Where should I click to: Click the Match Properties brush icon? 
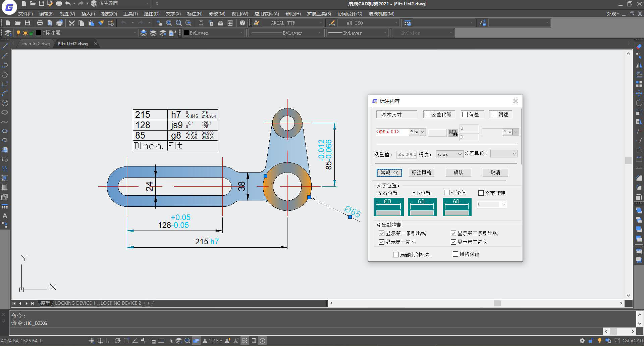101,23
